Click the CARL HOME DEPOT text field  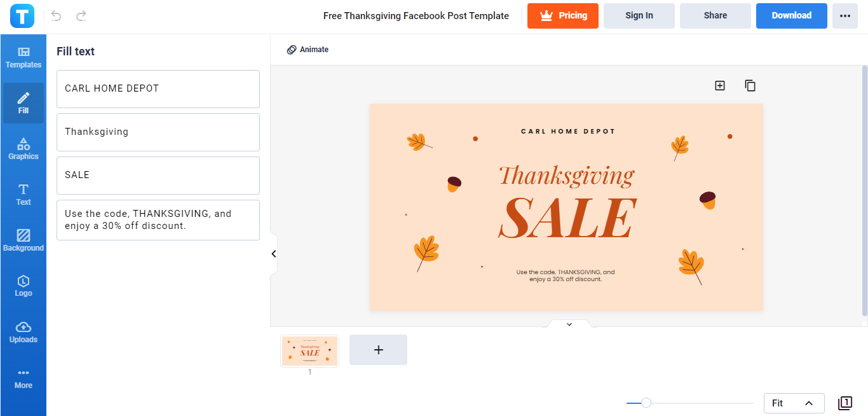click(x=158, y=89)
